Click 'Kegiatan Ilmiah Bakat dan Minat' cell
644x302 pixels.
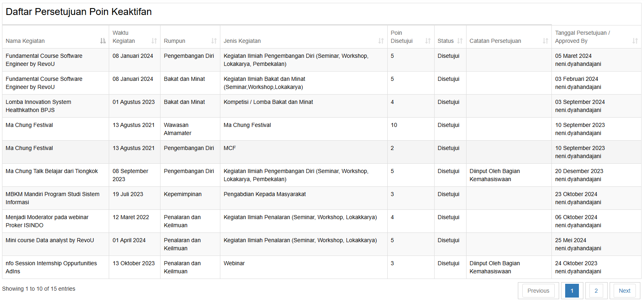304,83
